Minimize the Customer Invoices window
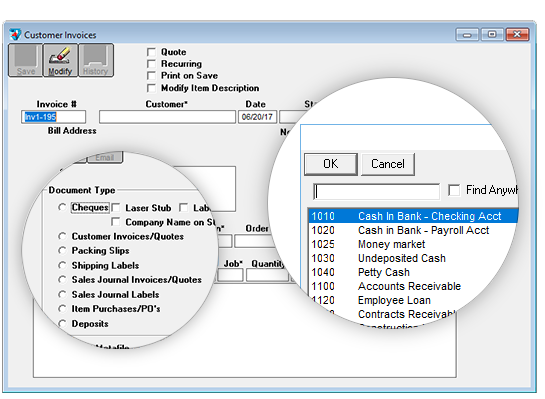Screen dimensions: 545x399 click(467, 35)
